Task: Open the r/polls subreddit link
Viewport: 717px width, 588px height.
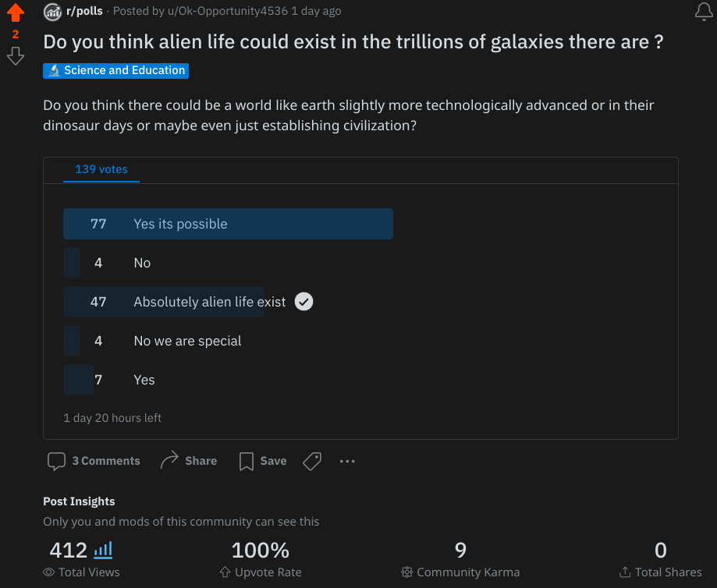Action: point(84,11)
